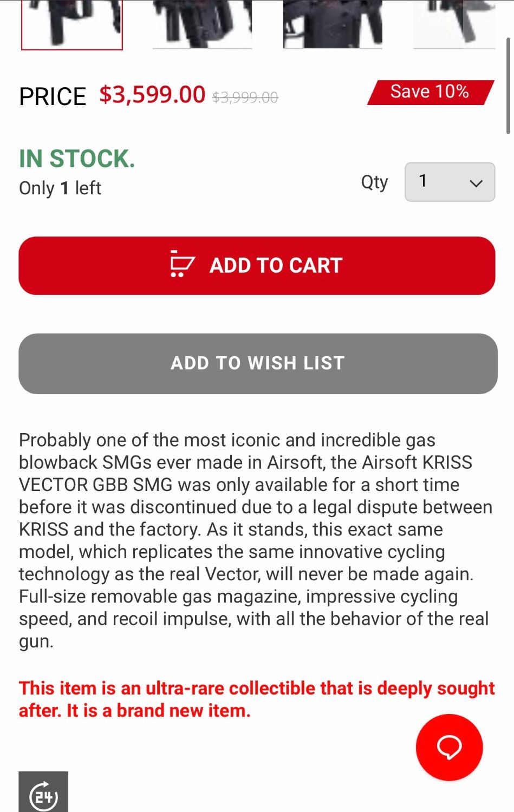Screen dimensions: 514x812
Task: Click the Qty dropdown chevron arrow
Action: (476, 183)
